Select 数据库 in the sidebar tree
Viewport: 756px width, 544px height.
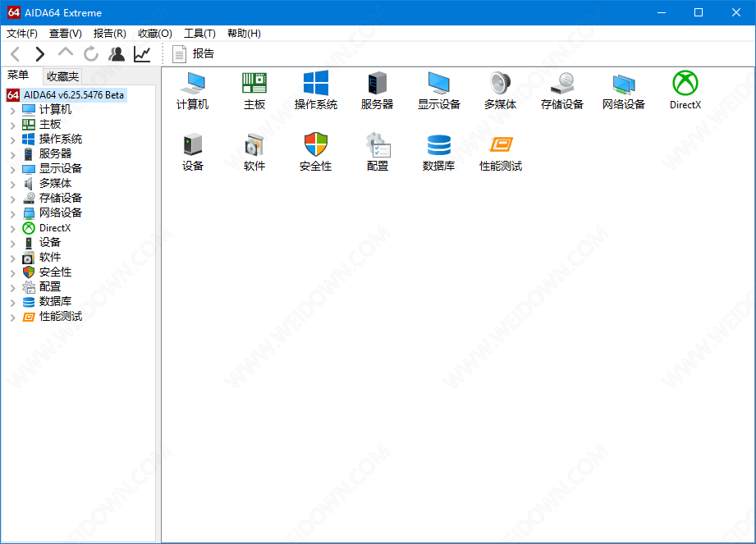pyautogui.click(x=55, y=301)
